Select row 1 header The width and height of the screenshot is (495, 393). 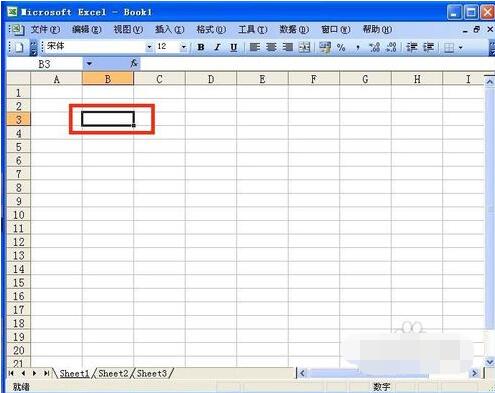pos(19,92)
